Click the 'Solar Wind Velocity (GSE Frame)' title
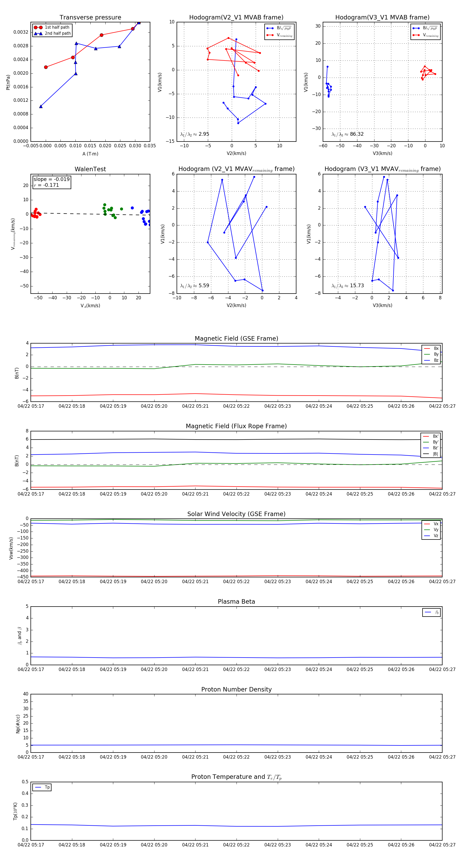This screenshot has height=868, width=473. [236, 514]
